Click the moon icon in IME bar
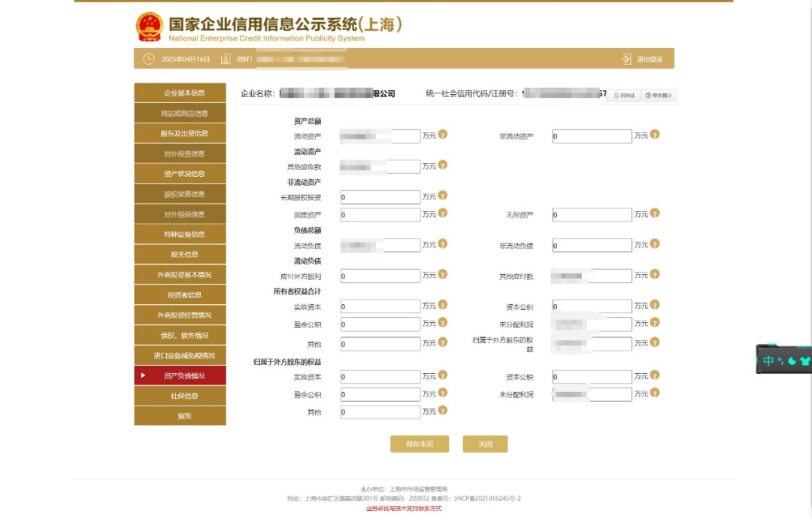The width and height of the screenshot is (812, 520). [792, 361]
